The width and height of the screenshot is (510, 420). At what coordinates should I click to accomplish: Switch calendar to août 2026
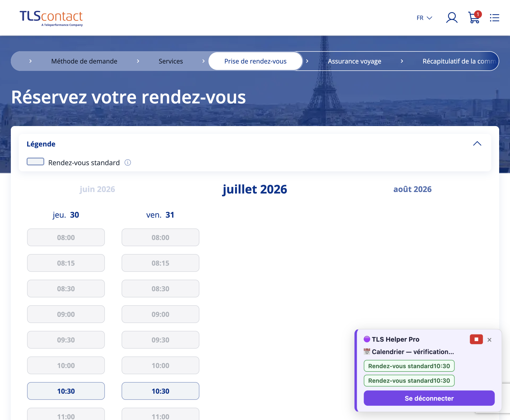[412, 189]
